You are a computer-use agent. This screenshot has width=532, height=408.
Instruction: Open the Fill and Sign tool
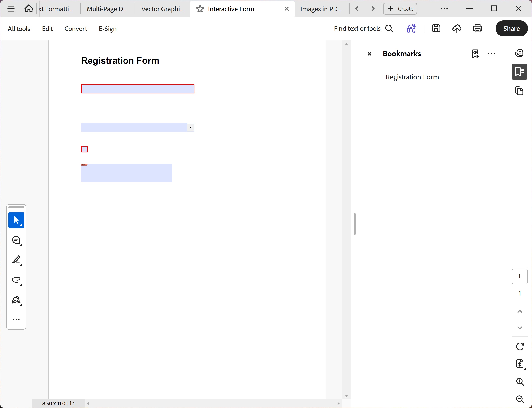pos(16,300)
